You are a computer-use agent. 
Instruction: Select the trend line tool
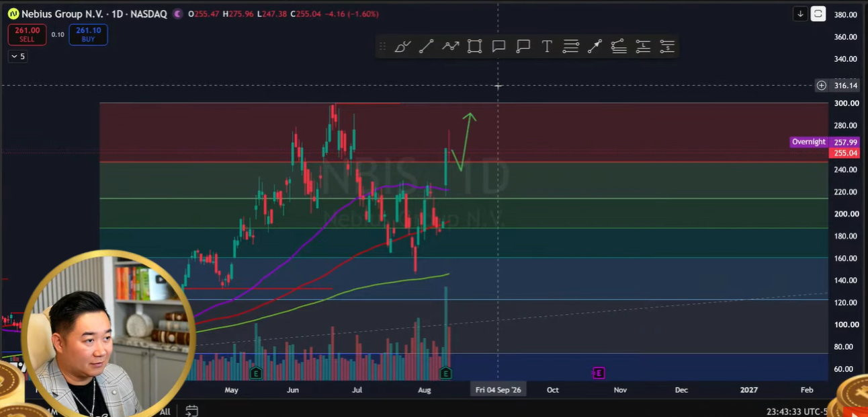(427, 46)
